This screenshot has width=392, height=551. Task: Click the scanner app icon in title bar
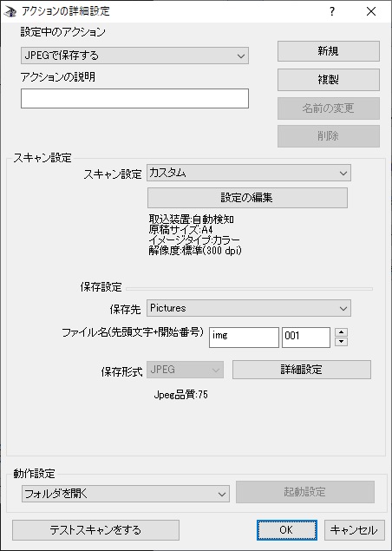[x=10, y=11]
